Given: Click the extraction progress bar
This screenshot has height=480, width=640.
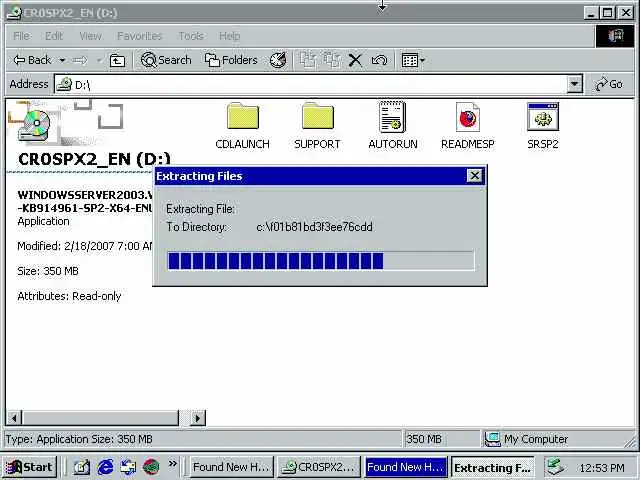Looking at the screenshot, I should [x=321, y=261].
